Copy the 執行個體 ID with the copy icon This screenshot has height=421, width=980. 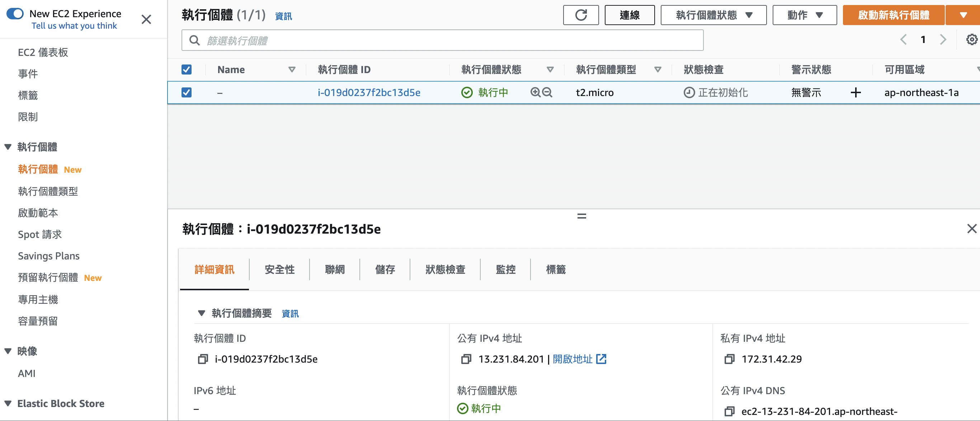[x=203, y=359]
